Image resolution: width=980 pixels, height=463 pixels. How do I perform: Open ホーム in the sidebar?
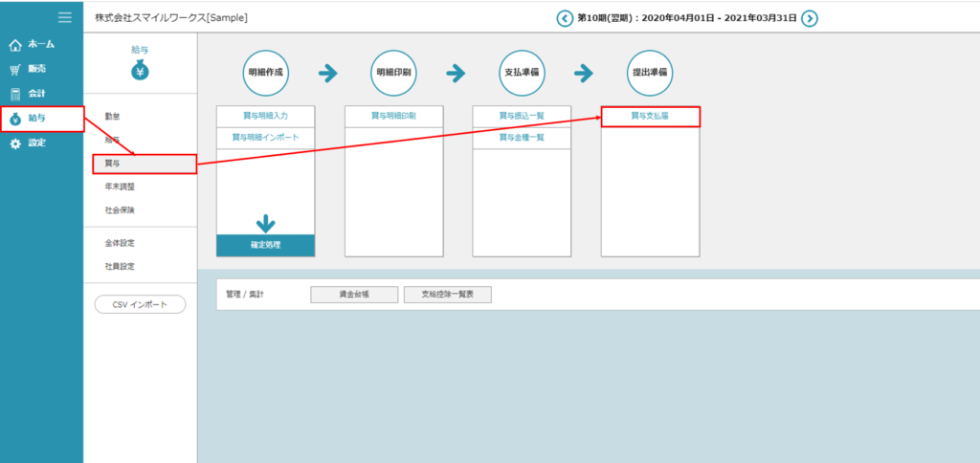[x=41, y=44]
